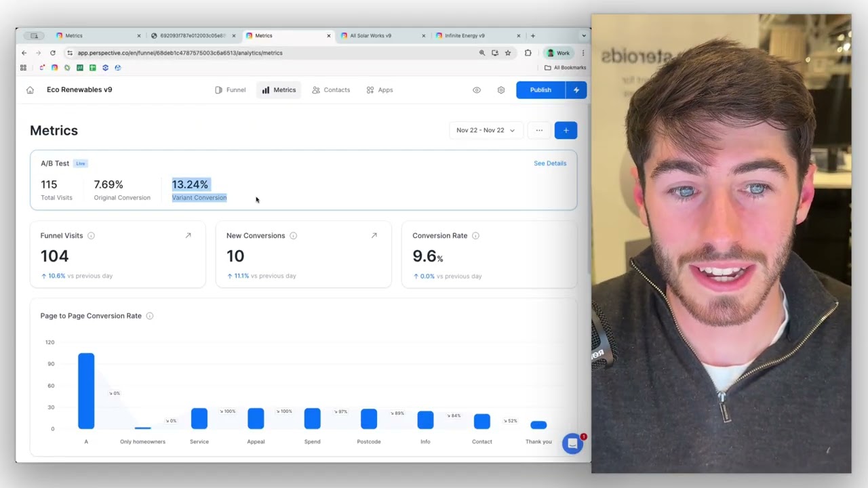The height and width of the screenshot is (488, 868).
Task: Toggle the preview eye icon
Action: tap(477, 90)
